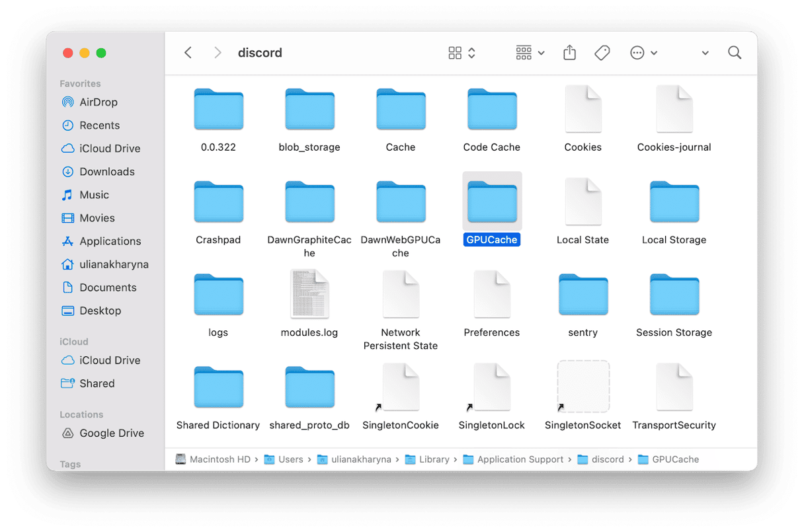Go back with the left arrow
This screenshot has height=532, width=804.
(188, 53)
